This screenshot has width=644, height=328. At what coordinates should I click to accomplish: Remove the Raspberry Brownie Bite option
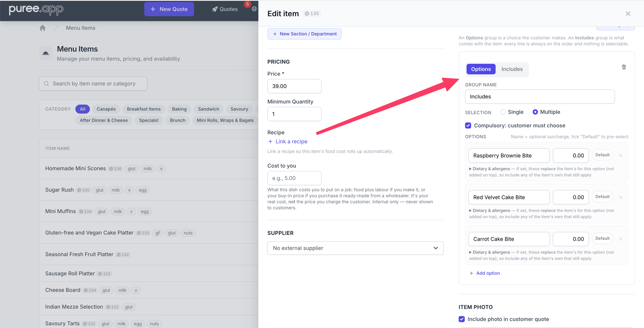(x=620, y=156)
